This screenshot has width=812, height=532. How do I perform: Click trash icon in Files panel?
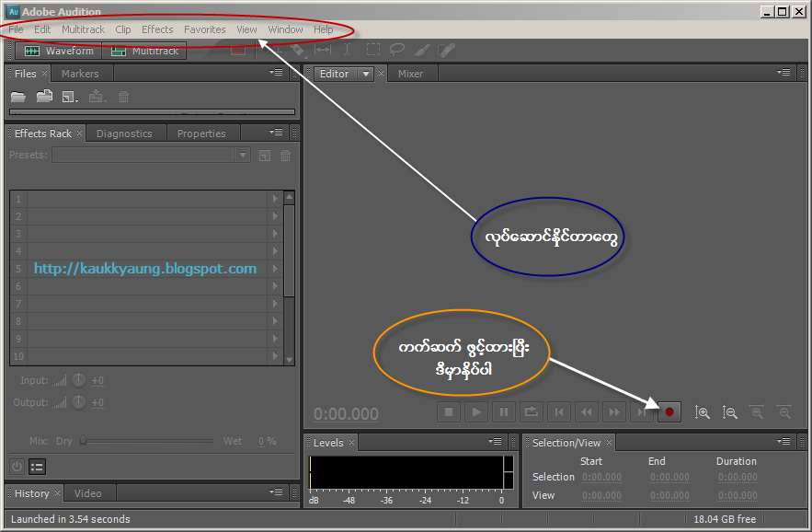(x=123, y=97)
